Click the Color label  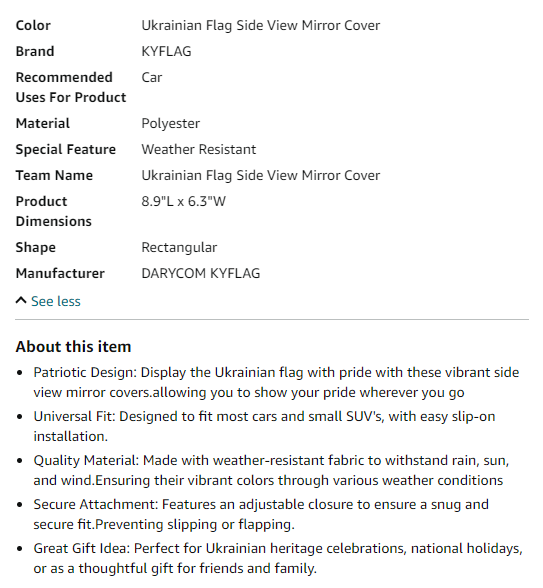coord(33,26)
